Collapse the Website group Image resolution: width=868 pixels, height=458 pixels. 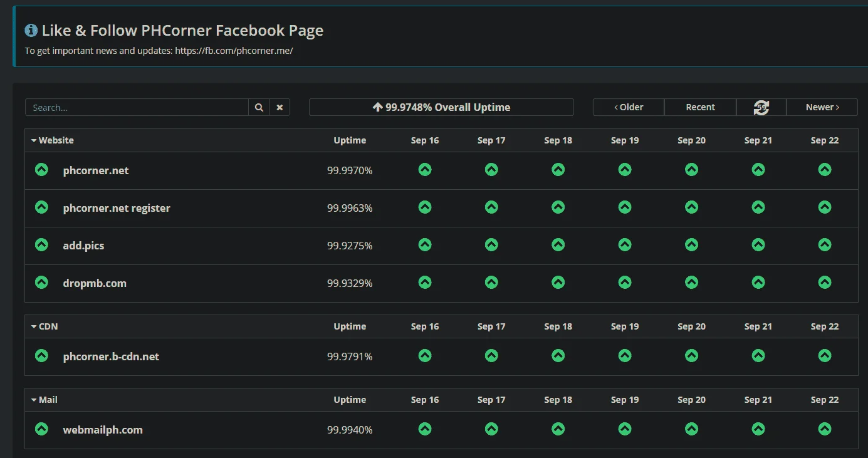[53, 140]
